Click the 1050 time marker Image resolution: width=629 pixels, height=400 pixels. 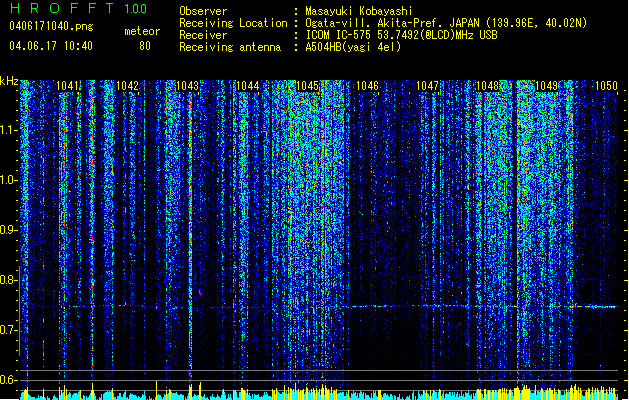point(607,86)
